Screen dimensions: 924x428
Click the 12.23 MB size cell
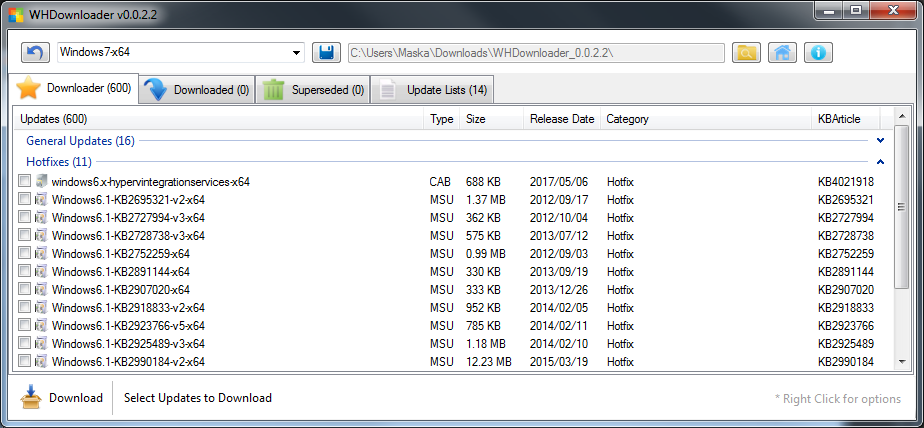point(489,361)
